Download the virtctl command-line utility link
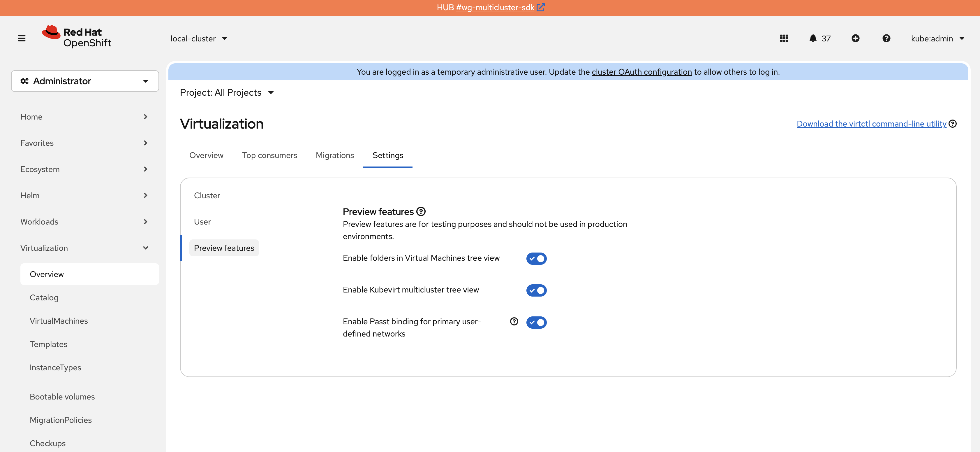This screenshot has height=452, width=980. pyautogui.click(x=871, y=124)
